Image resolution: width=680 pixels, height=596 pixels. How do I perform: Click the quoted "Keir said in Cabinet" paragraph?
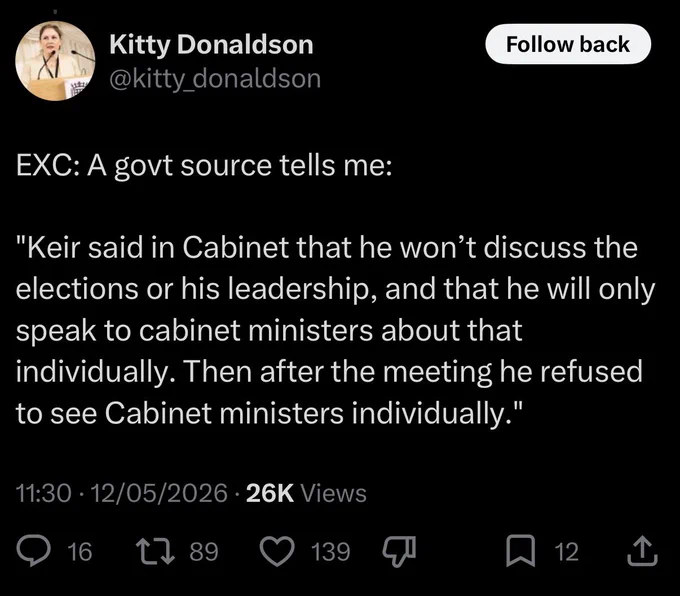[335, 330]
